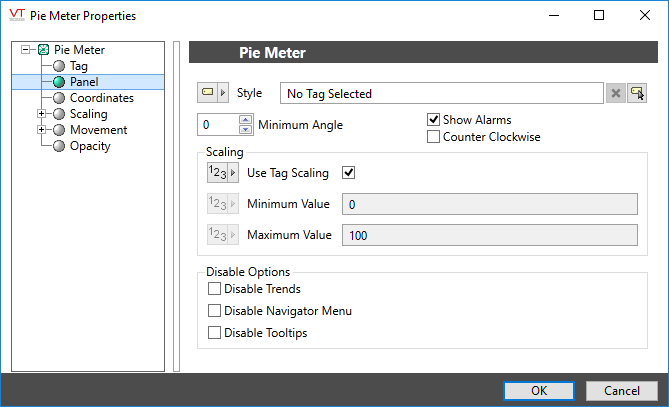Click the Pie Meter root node icon
Screen dimensions: 669x407
(43, 50)
